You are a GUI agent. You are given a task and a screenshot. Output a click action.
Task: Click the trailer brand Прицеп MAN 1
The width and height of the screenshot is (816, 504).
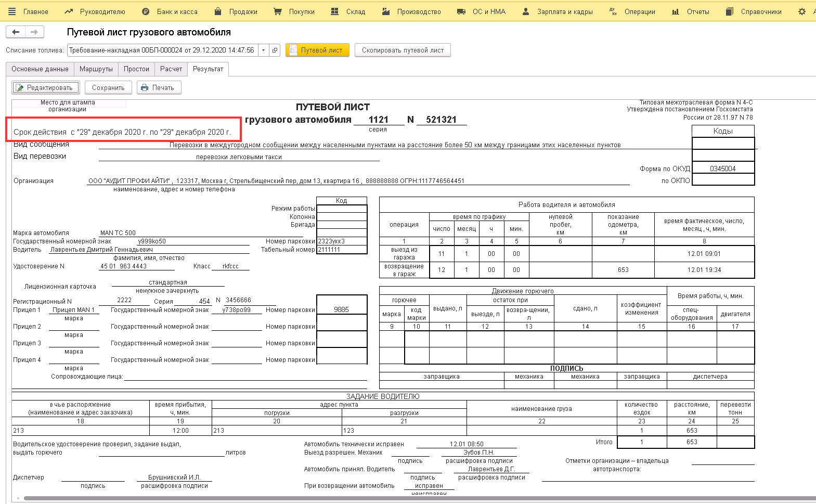[x=74, y=310]
